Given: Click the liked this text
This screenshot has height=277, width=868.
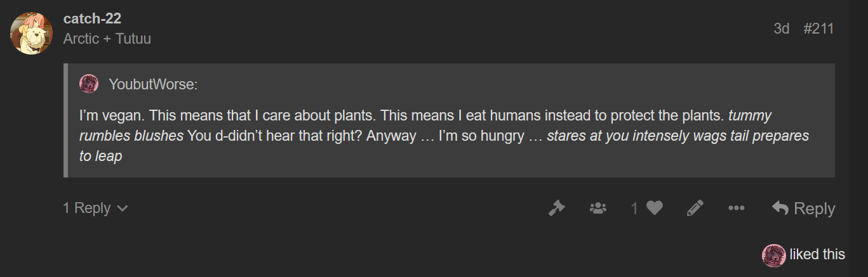Looking at the screenshot, I should tap(817, 255).
